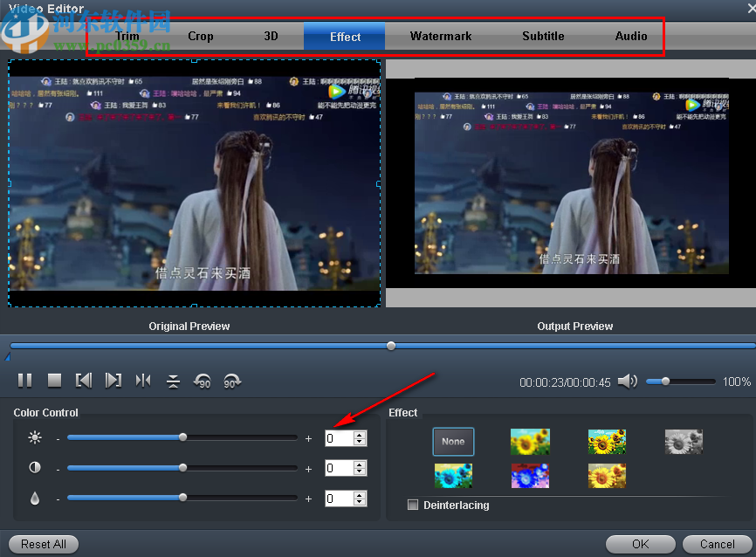Confirm edits with the OK button
The height and width of the screenshot is (557, 756).
click(x=640, y=544)
